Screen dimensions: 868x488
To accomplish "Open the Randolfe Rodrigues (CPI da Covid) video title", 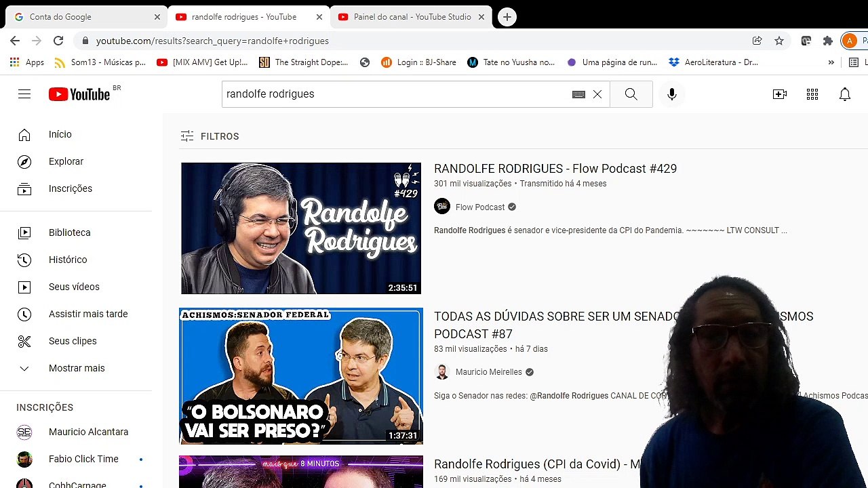I will 537,464.
